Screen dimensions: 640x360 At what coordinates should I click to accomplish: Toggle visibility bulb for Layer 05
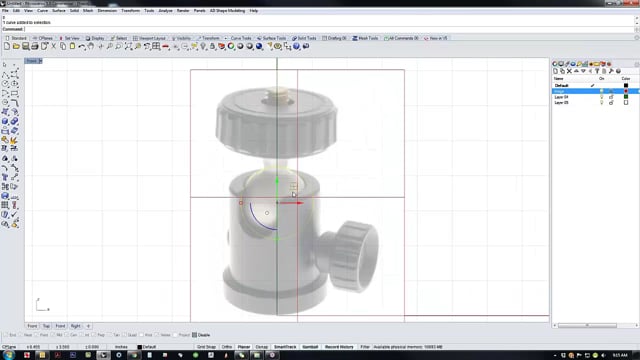click(601, 103)
